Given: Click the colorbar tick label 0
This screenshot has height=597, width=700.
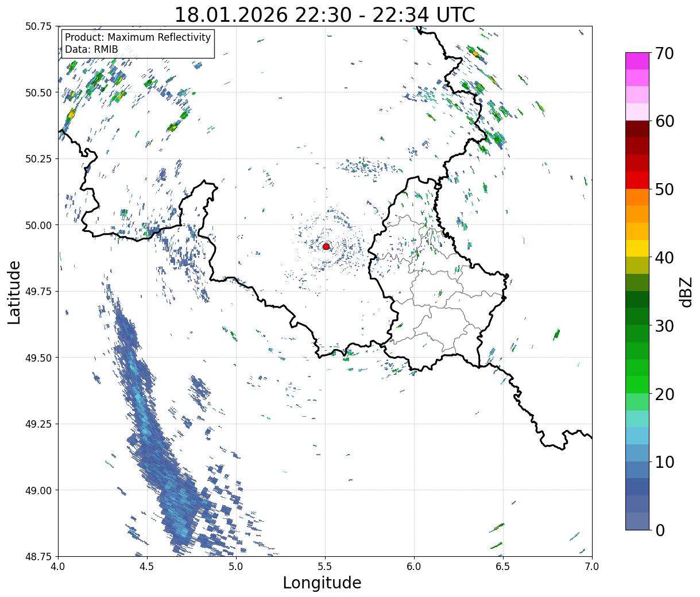Looking at the screenshot, I should tap(660, 530).
